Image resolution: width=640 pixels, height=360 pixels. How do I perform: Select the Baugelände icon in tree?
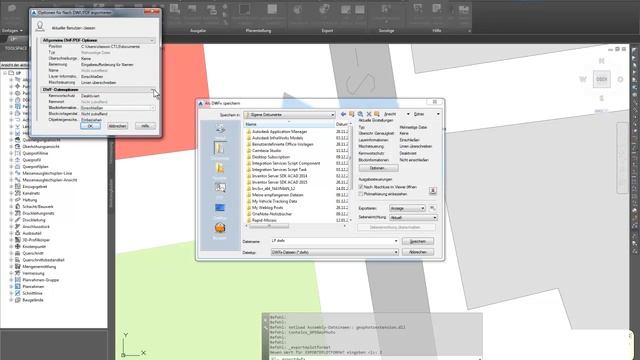[18, 300]
